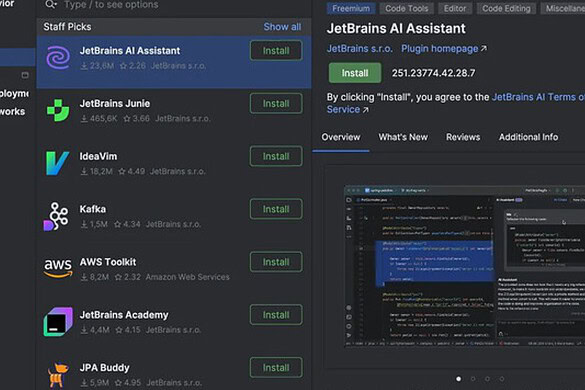Select the JetBrains Junie plugin name
The height and width of the screenshot is (390, 585).
pyautogui.click(x=115, y=104)
